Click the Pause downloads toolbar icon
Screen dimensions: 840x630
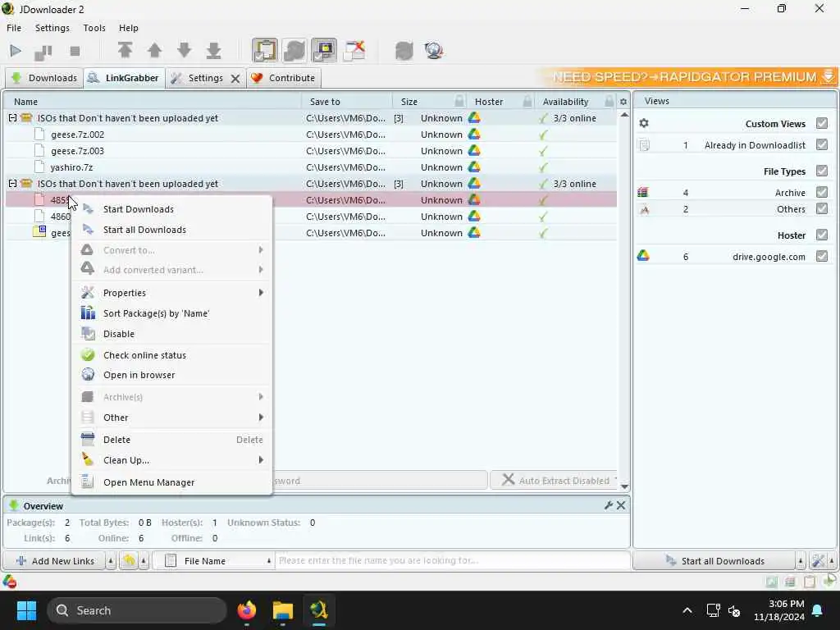[x=43, y=52]
